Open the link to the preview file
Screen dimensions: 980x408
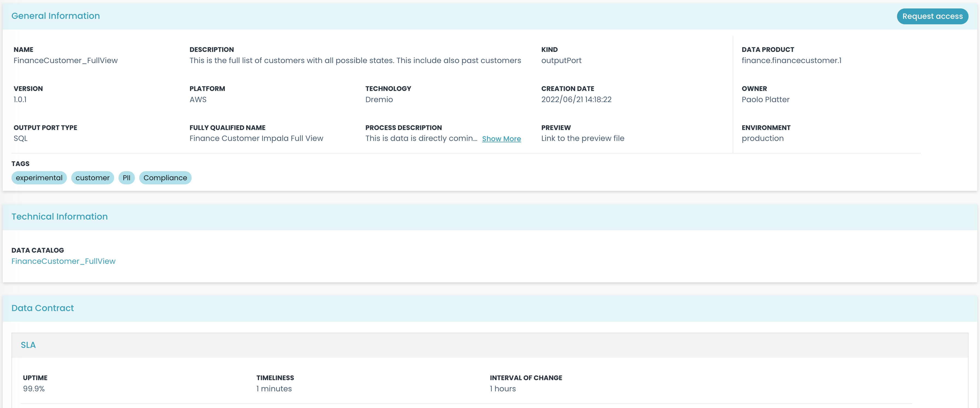tap(582, 138)
